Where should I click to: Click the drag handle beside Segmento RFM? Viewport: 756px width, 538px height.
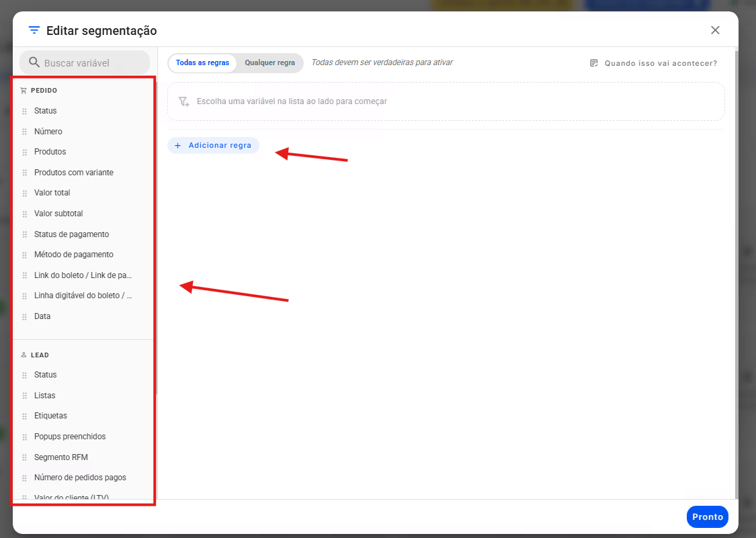25,457
